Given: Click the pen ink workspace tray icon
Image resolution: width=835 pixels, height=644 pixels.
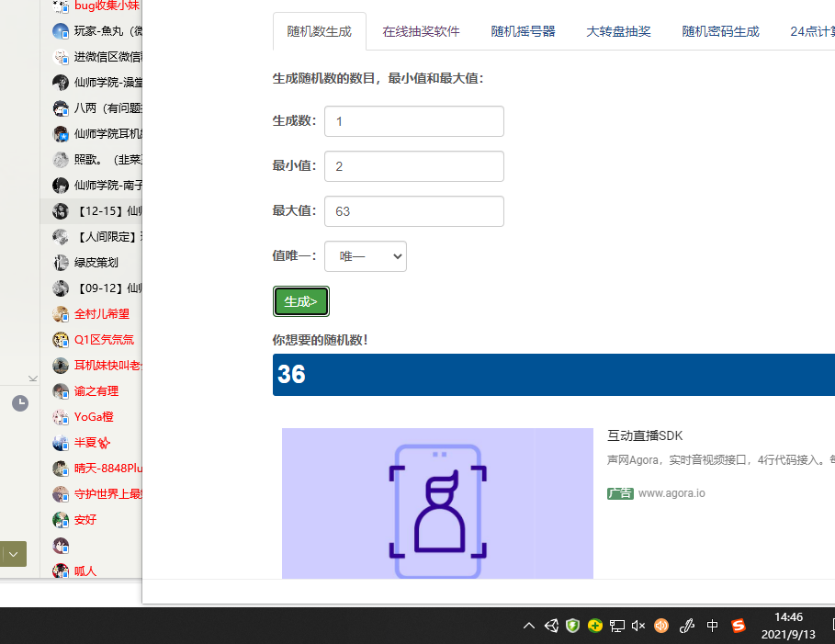Looking at the screenshot, I should [687, 626].
